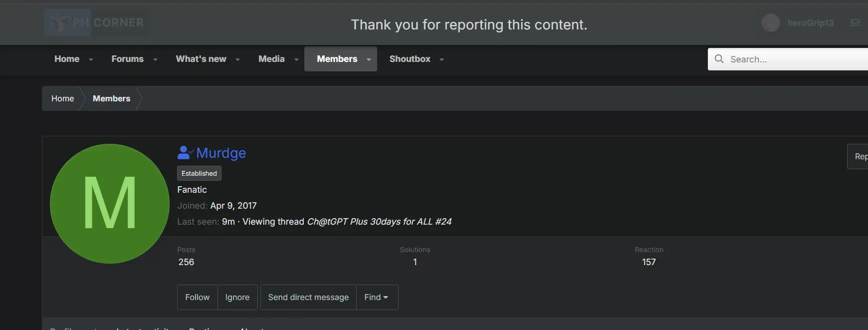Click the Home breadcrumb link
The width and height of the screenshot is (868, 330).
tap(62, 98)
